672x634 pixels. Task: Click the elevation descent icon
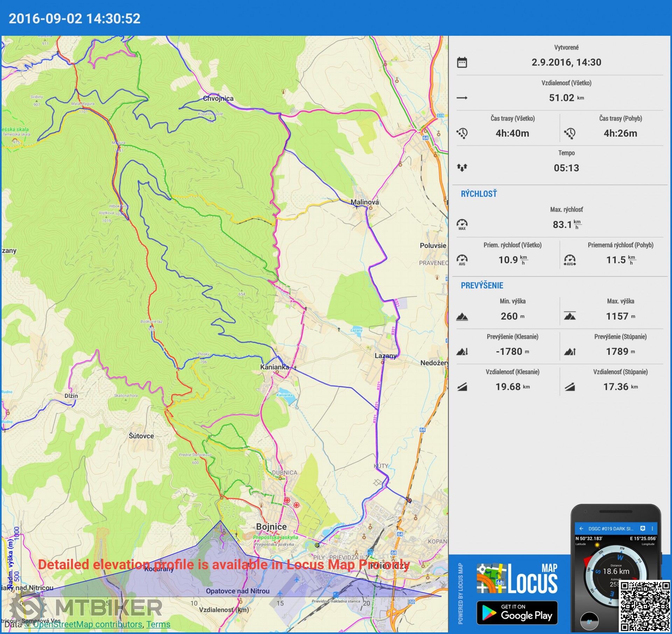(462, 352)
